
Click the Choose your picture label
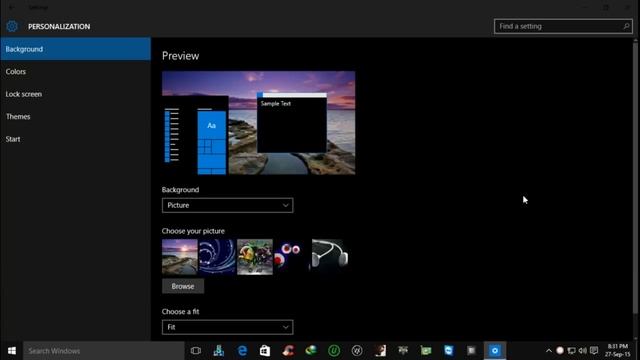[193, 231]
